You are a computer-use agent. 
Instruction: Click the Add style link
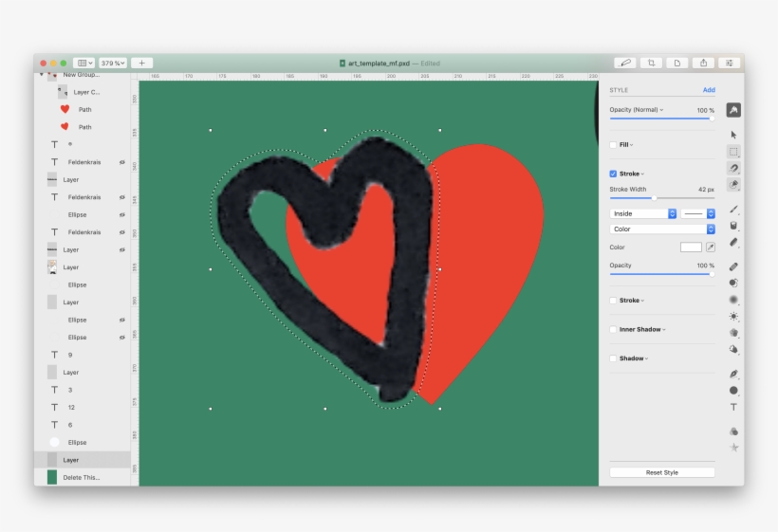click(x=709, y=90)
